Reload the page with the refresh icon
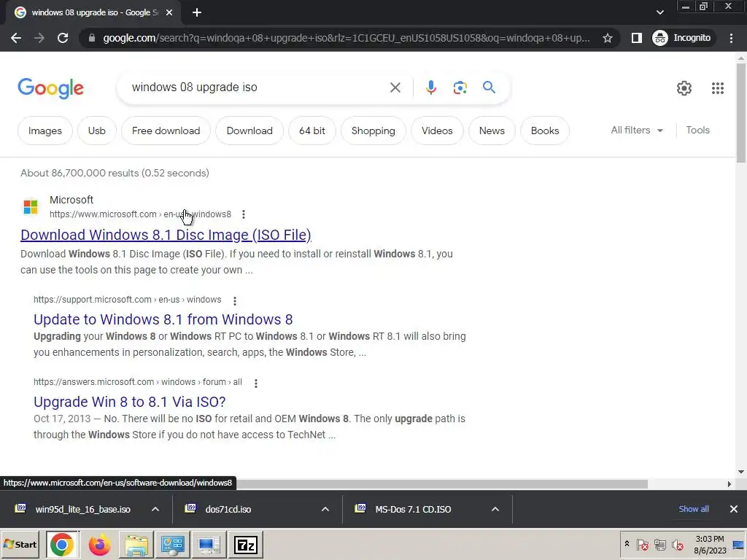747x560 pixels. pos(63,38)
